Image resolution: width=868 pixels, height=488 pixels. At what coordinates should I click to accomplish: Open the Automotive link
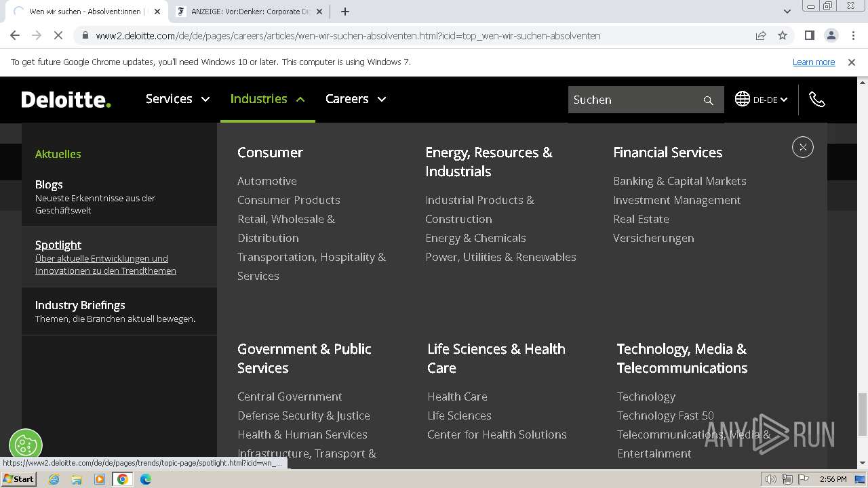267,181
